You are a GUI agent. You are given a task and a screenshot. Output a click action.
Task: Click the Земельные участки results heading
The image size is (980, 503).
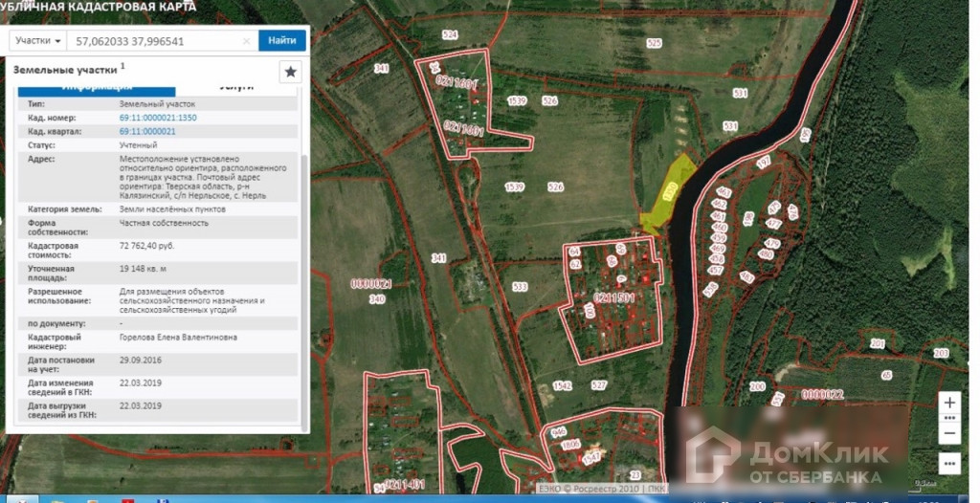pyautogui.click(x=64, y=70)
